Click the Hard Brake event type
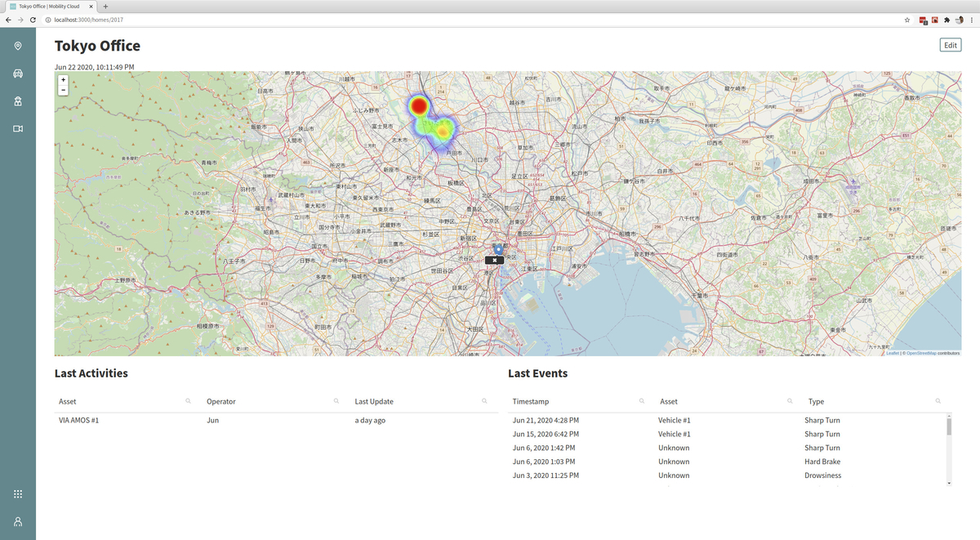 tap(822, 462)
